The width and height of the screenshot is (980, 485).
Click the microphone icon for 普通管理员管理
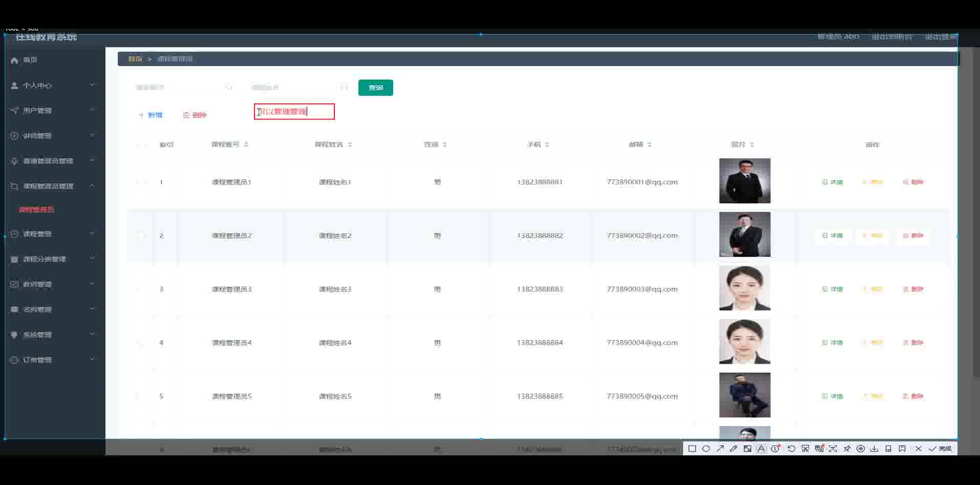coord(14,161)
